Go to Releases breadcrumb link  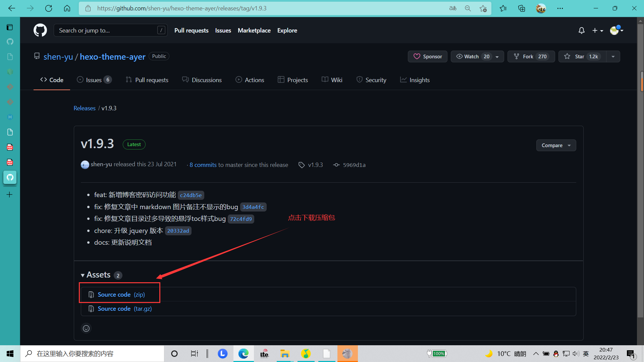[x=85, y=108]
